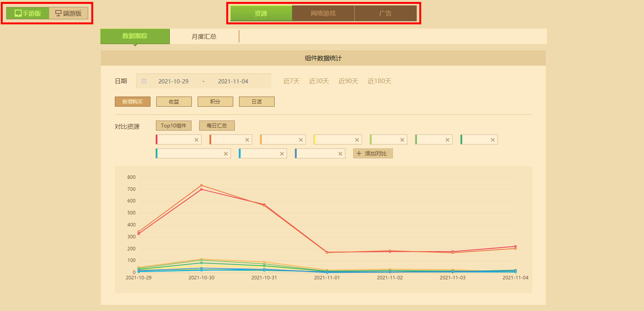Remove the orange-red comparison tag
This screenshot has width=644, height=311.
[247, 140]
